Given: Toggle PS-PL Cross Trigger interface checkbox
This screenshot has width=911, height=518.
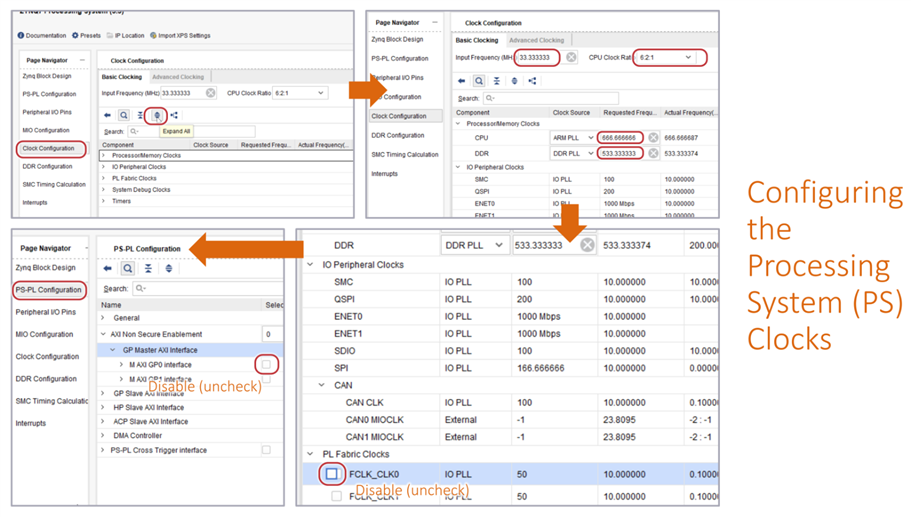Looking at the screenshot, I should [266, 450].
